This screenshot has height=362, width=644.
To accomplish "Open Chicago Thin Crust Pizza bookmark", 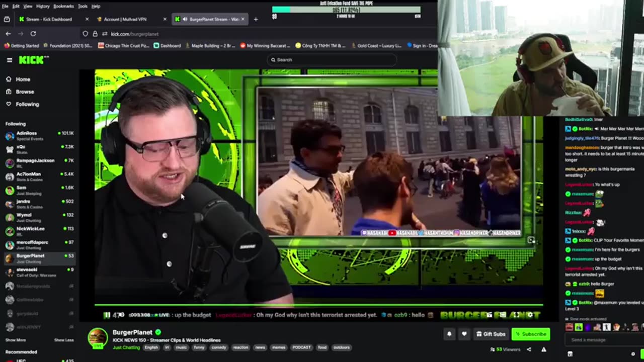I will tap(123, 45).
